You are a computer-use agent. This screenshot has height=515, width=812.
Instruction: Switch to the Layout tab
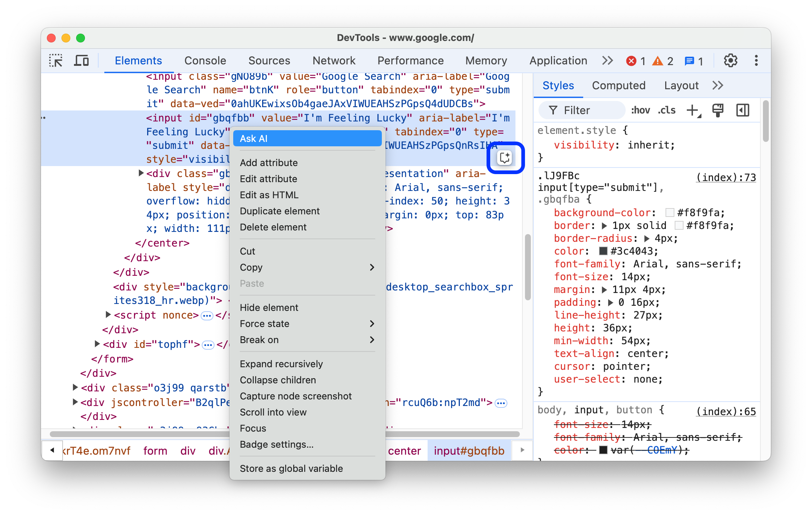pyautogui.click(x=682, y=86)
